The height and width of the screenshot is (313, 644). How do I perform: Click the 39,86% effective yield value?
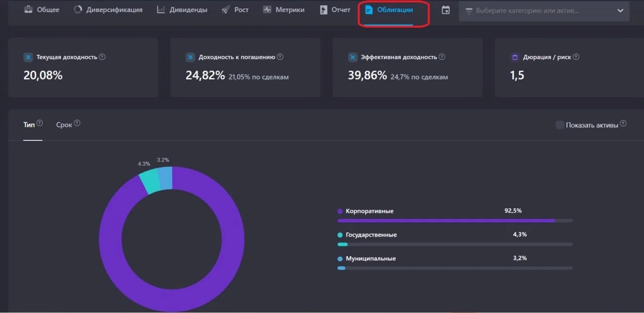368,75
